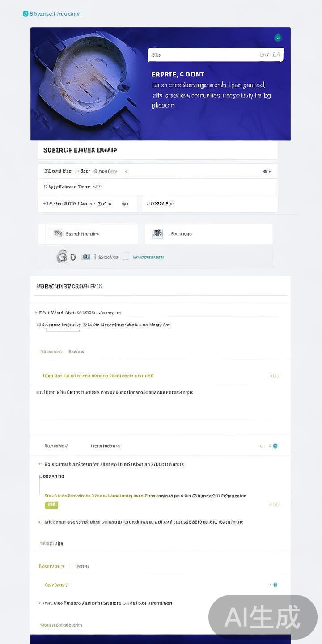Click the blue info icon on the bottom olive row
Image resolution: width=322 pixels, height=644 pixels.
click(x=275, y=585)
